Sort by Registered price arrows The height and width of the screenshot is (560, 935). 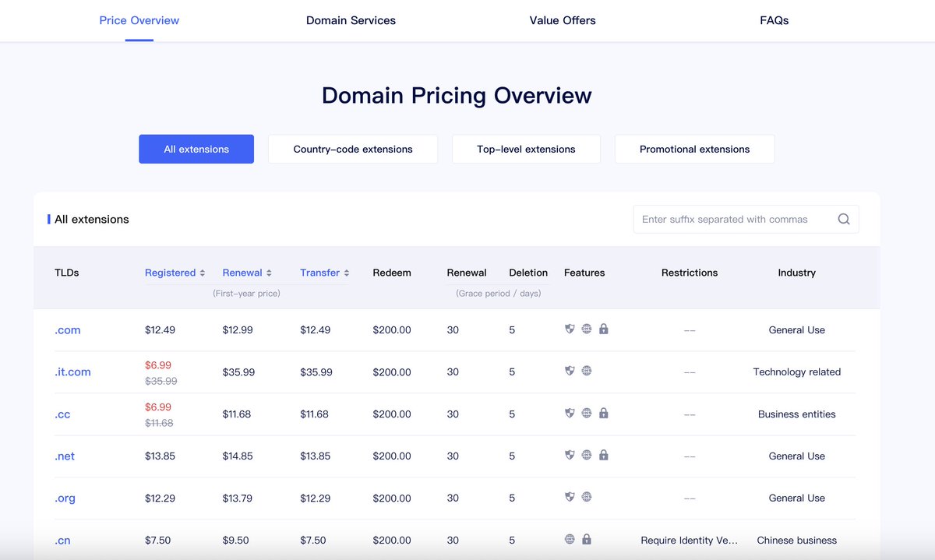click(203, 273)
